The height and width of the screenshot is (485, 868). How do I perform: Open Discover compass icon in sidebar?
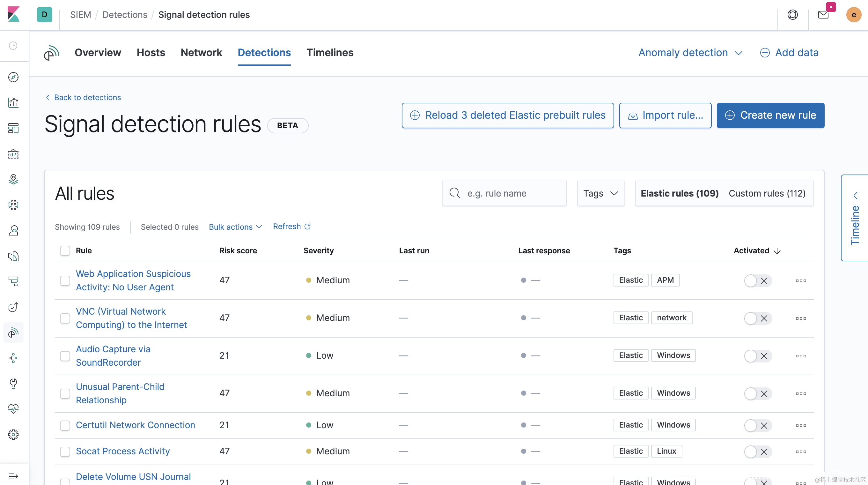[x=13, y=77]
